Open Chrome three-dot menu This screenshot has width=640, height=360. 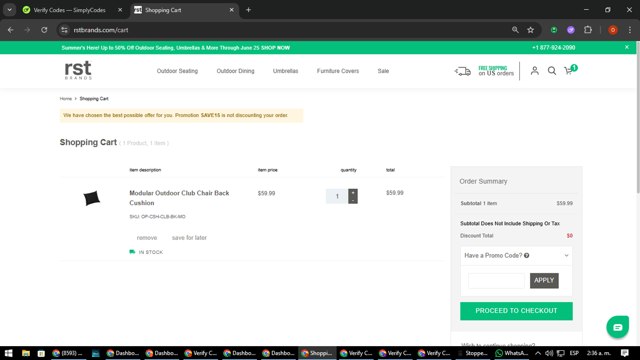pyautogui.click(x=630, y=30)
